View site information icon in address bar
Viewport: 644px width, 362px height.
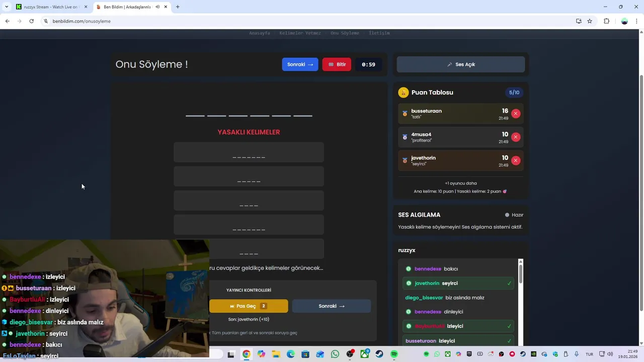(46, 21)
